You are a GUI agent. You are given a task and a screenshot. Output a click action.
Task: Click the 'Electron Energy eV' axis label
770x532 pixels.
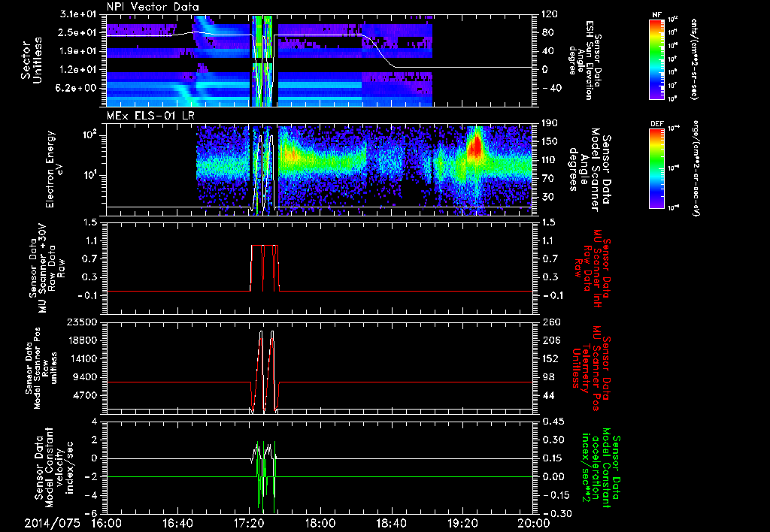(x=56, y=169)
